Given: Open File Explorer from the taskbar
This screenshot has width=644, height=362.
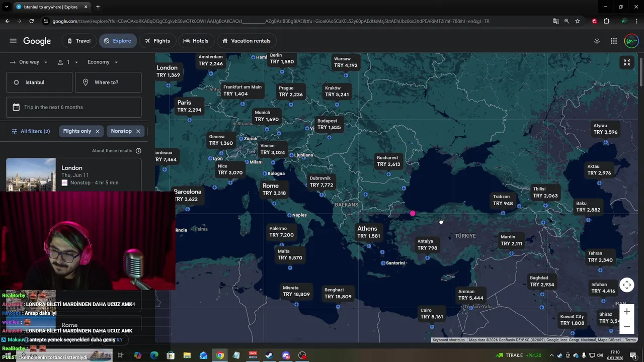Looking at the screenshot, I should pyautogui.click(x=187, y=355).
